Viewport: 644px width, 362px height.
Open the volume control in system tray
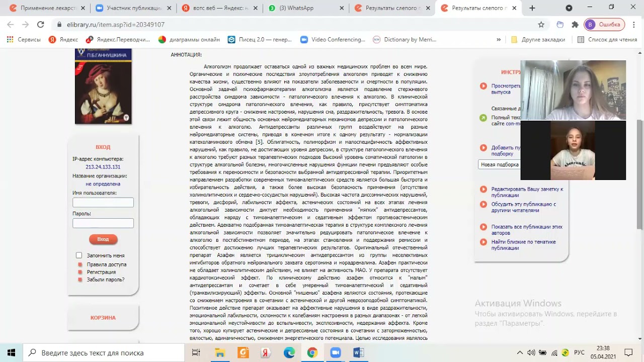tap(531, 353)
